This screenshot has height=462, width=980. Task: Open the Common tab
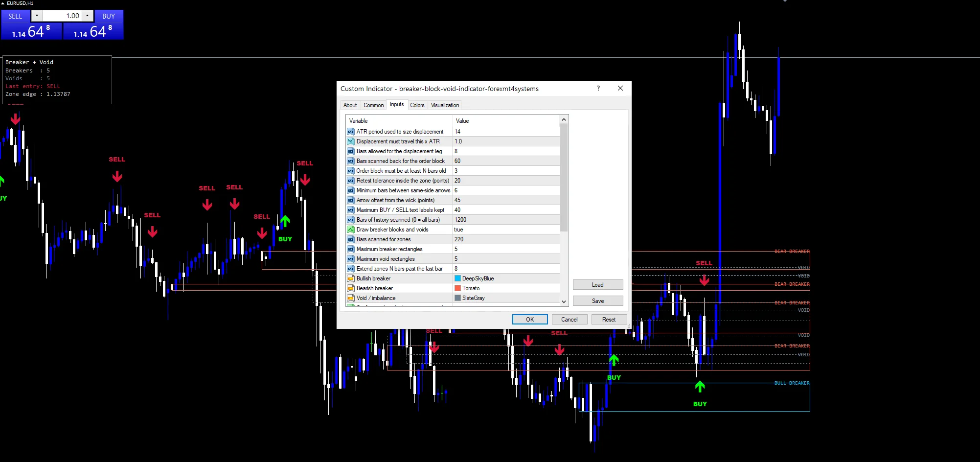373,105
